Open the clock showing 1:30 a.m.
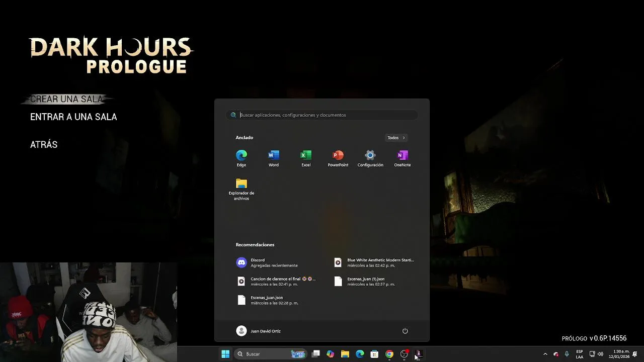This screenshot has height=362, width=644. click(619, 354)
